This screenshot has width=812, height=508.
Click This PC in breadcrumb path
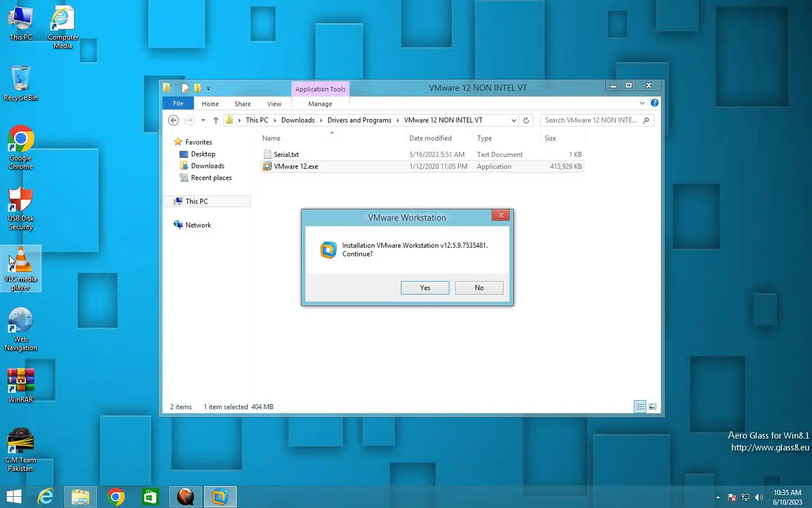click(x=257, y=120)
